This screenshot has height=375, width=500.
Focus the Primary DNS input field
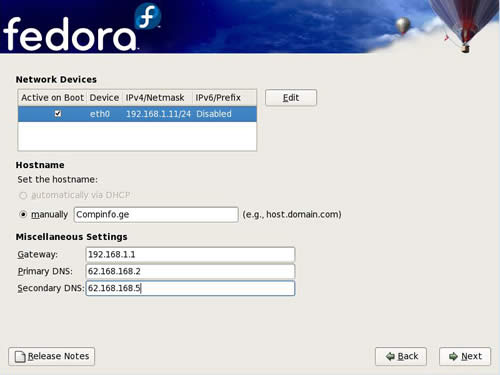coord(190,271)
